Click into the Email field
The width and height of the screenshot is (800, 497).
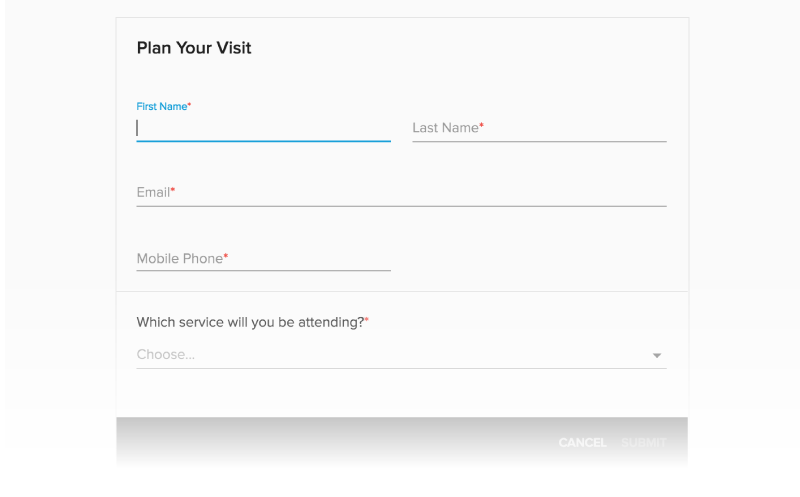[x=400, y=192]
